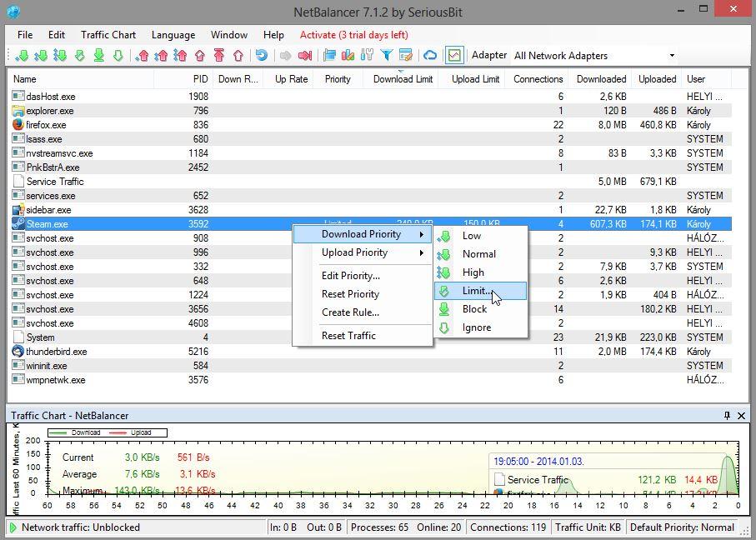Screen dimensions: 756x540
Task: Select Block in the priority submenu
Action: [481, 309]
